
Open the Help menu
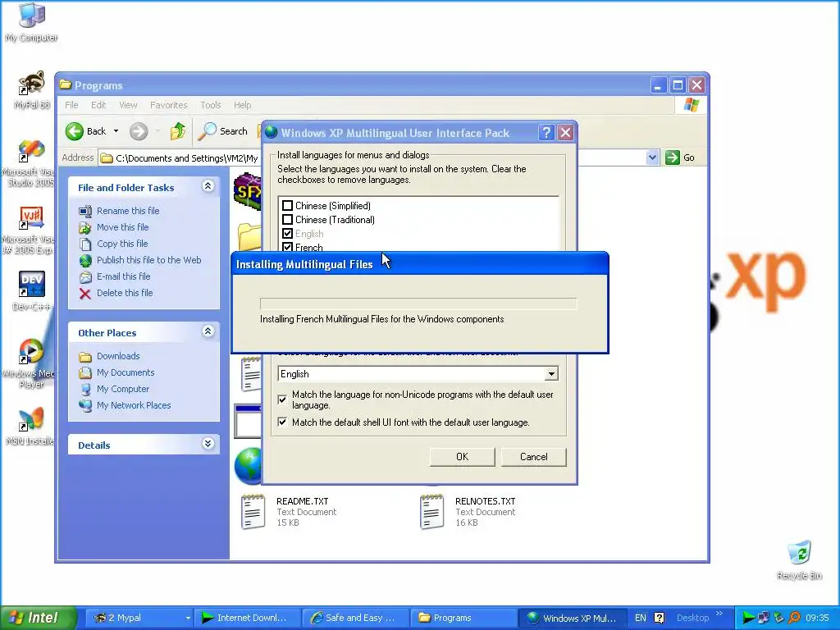tap(242, 105)
